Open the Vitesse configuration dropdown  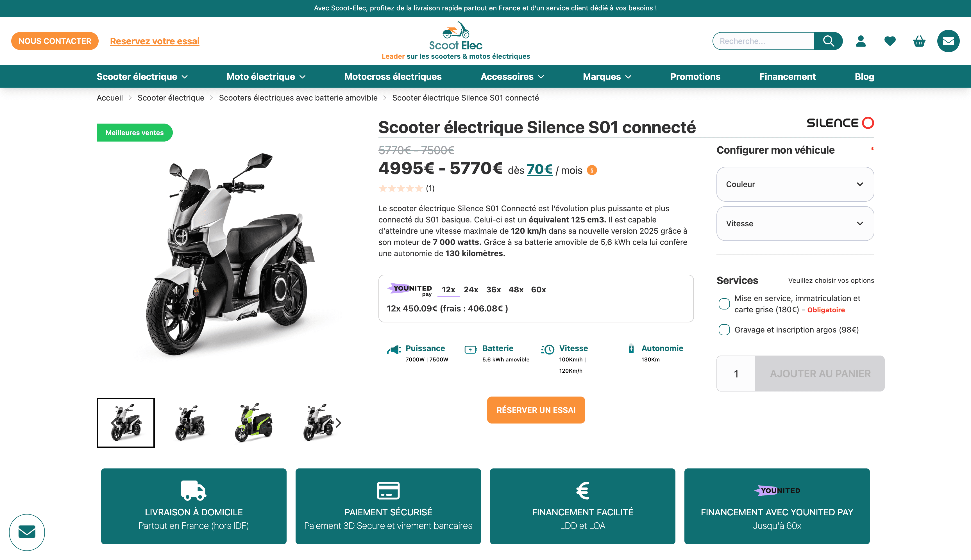[795, 224]
